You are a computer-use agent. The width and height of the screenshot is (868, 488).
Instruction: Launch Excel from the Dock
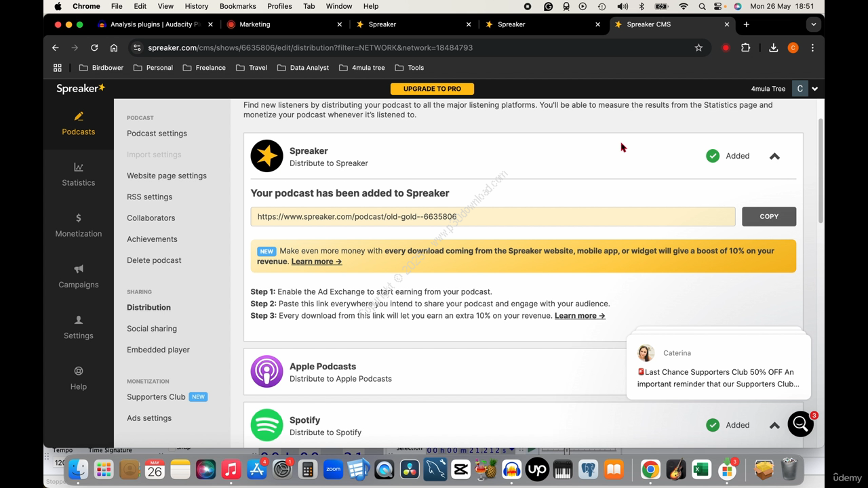pos(701,469)
